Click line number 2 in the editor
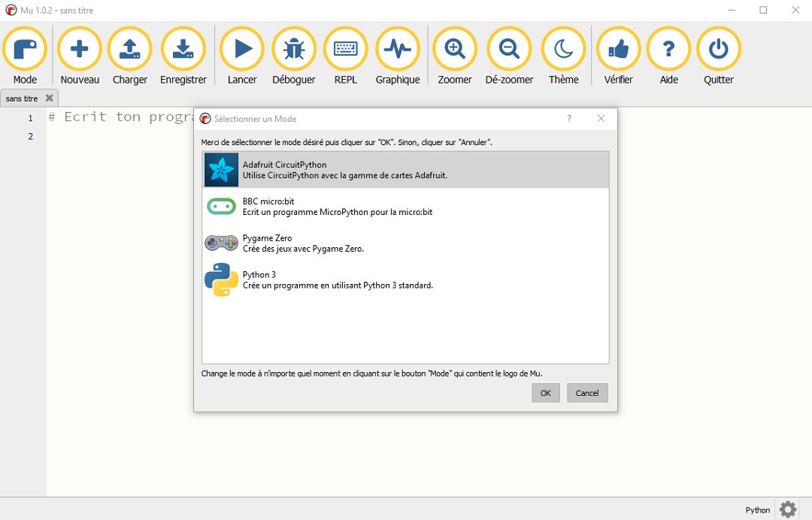 coord(30,136)
